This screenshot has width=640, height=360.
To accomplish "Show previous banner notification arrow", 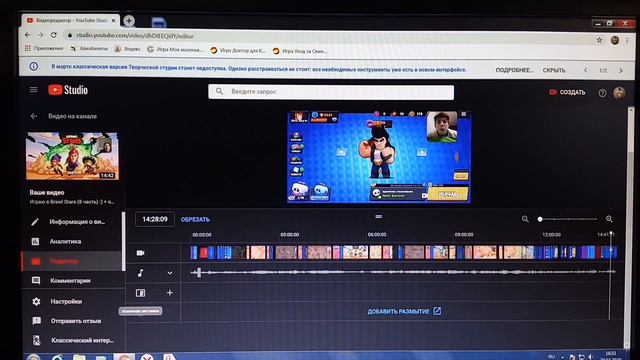I will tap(586, 70).
